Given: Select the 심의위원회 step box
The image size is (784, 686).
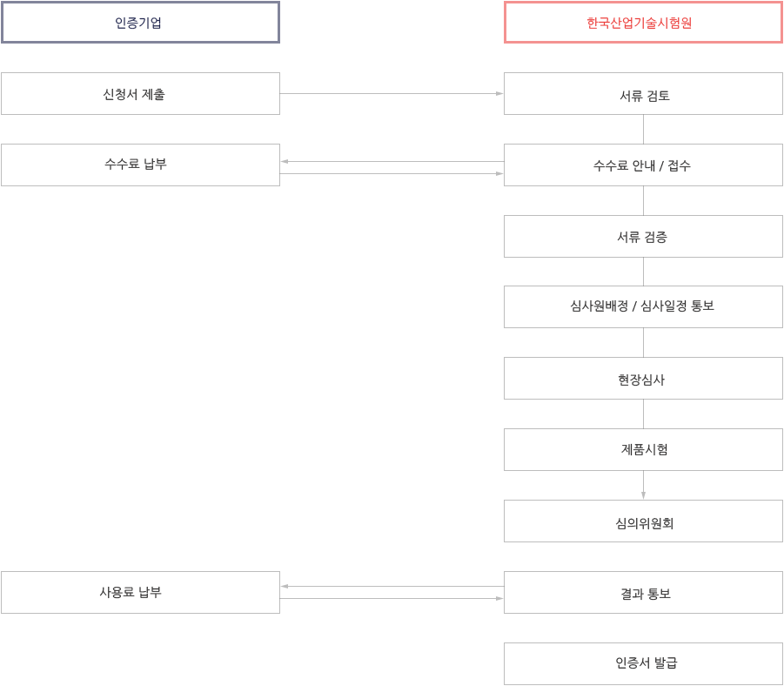Looking at the screenshot, I should (x=644, y=521).
